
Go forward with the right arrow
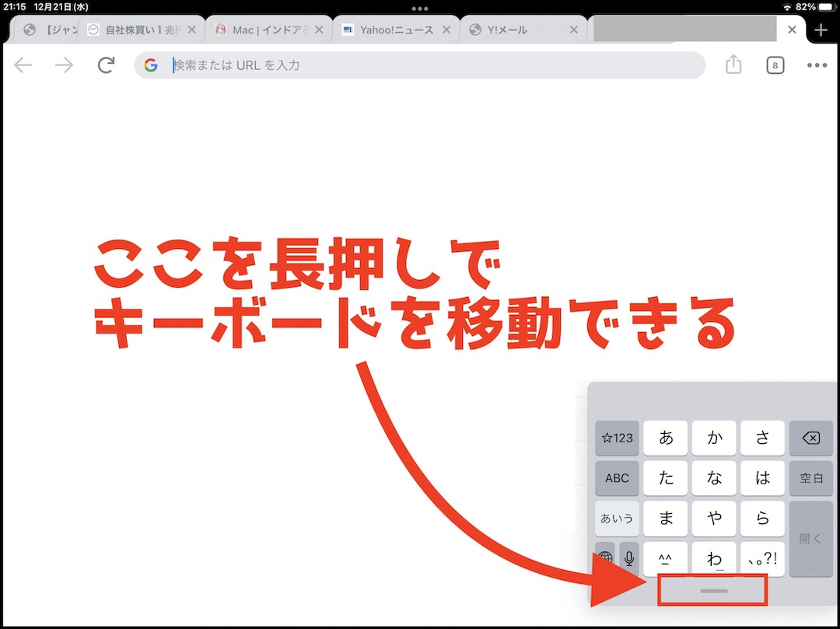tap(65, 65)
